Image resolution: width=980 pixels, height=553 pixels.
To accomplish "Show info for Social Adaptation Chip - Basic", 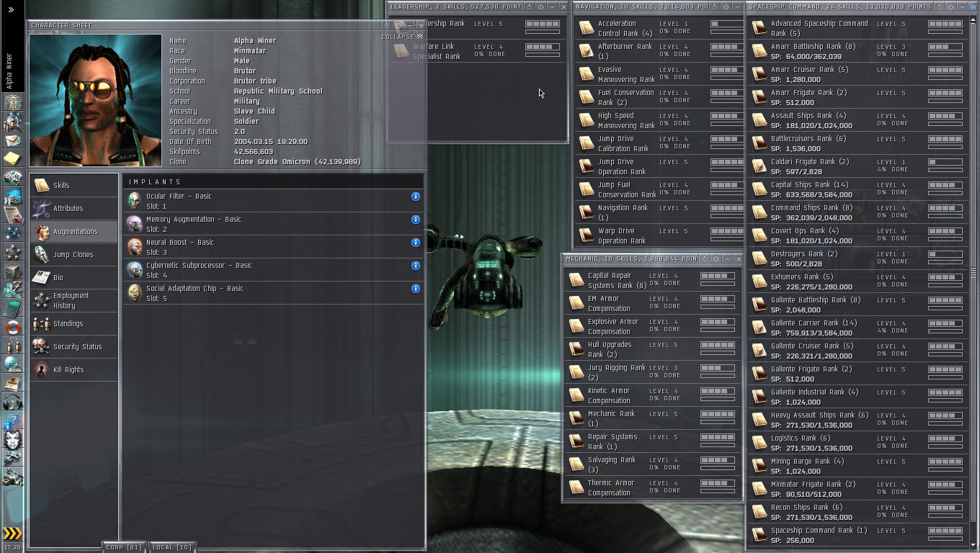I will 416,289.
